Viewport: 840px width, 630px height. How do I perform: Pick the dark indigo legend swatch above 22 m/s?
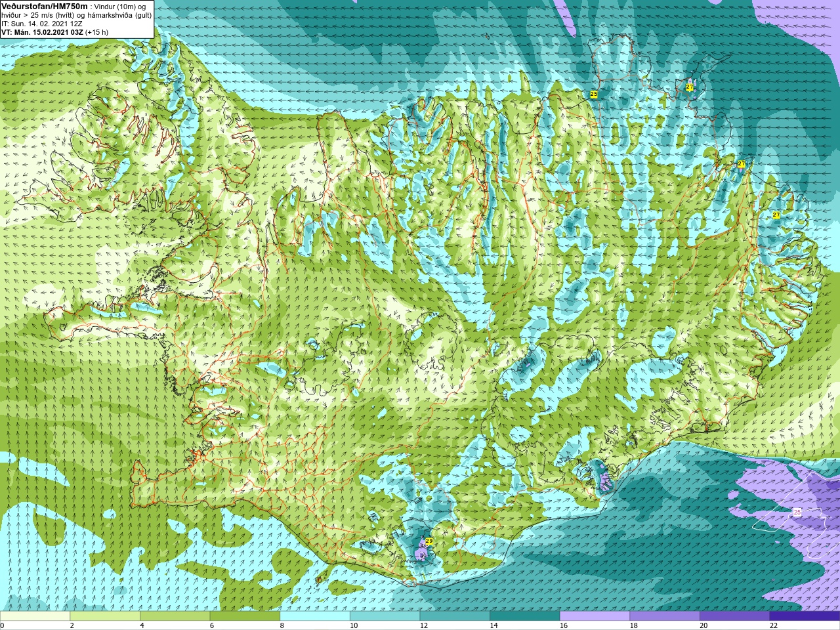click(805, 616)
